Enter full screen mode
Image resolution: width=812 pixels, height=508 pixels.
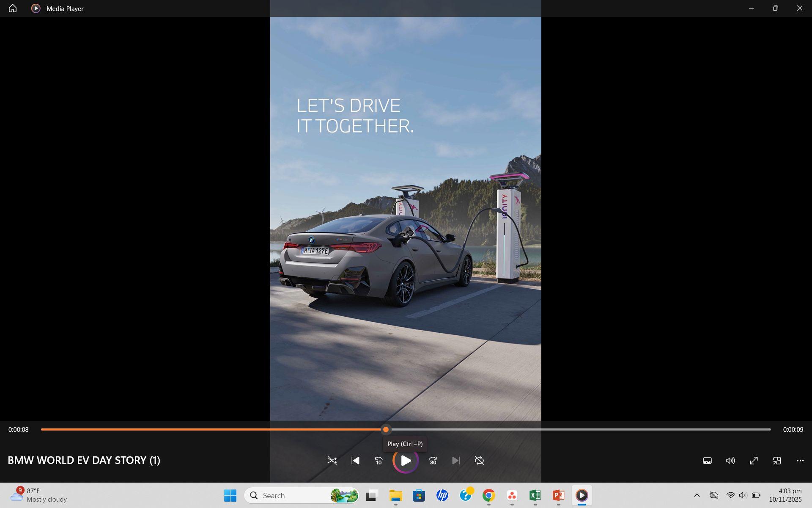(x=754, y=461)
